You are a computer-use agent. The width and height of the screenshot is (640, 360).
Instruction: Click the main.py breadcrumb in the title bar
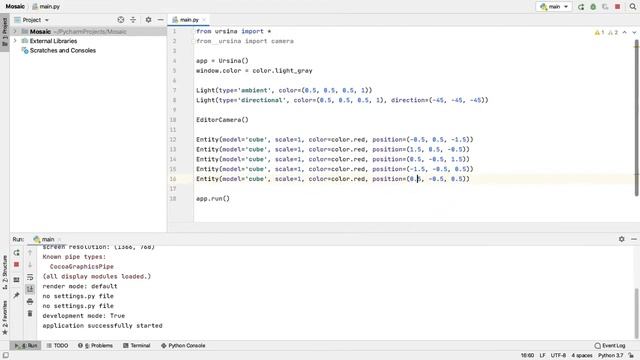[x=46, y=7]
